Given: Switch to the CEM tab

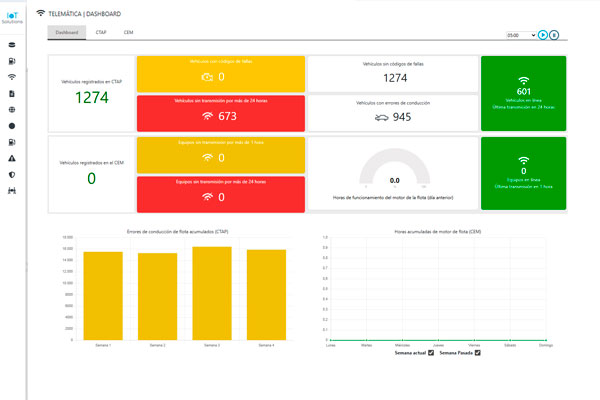Looking at the screenshot, I should 129,33.
